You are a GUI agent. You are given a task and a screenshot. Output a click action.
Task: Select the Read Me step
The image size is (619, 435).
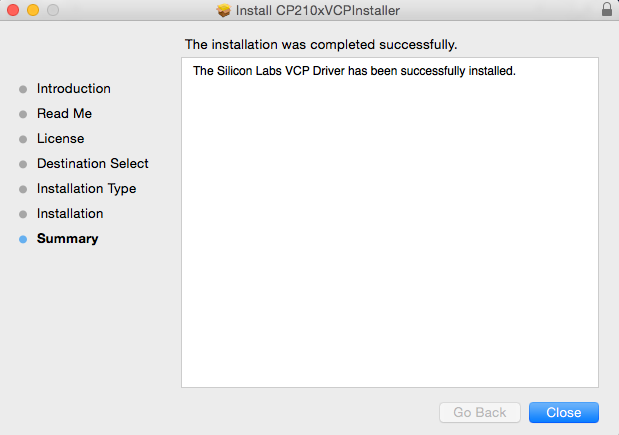coord(64,114)
